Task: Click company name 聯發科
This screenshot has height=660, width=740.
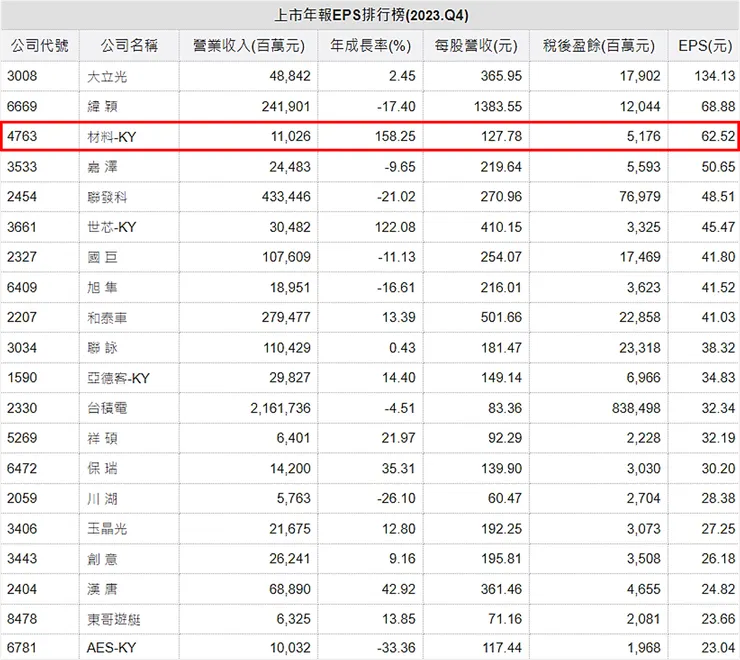Action: tap(107, 197)
